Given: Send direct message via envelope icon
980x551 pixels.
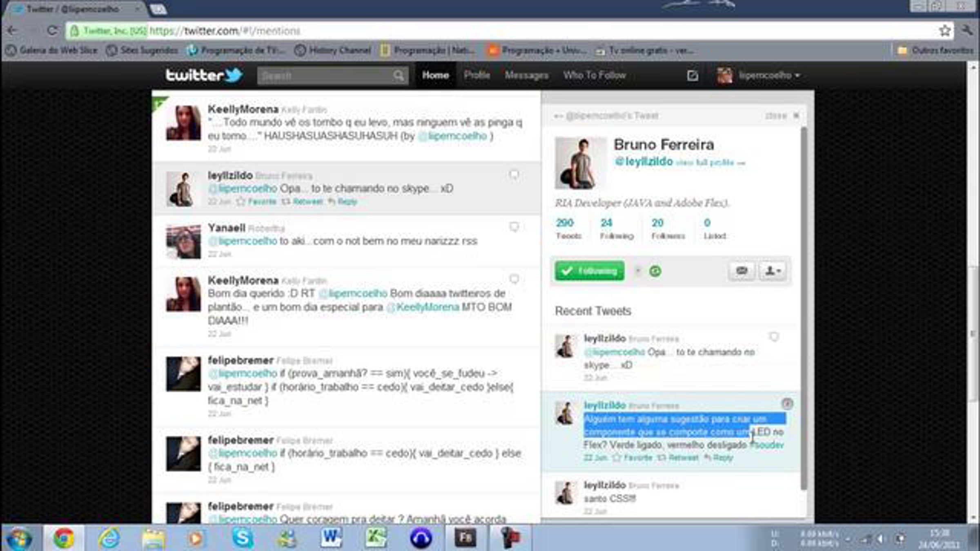Looking at the screenshot, I should 742,271.
